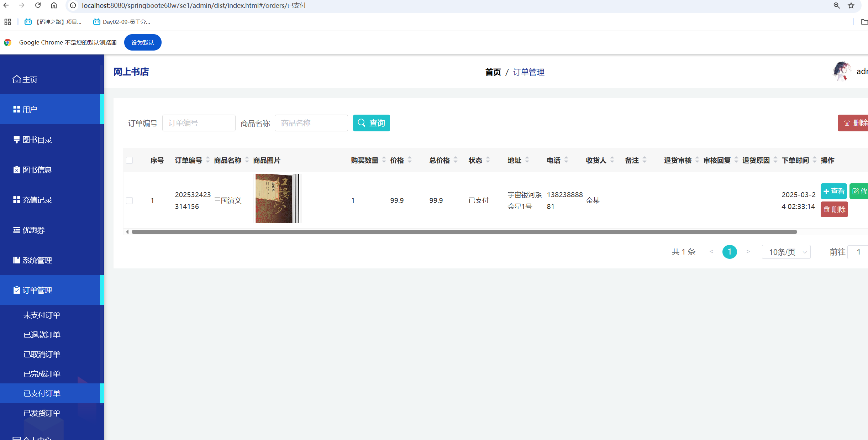Open 未支付订单 submenu item
Screen dimensions: 868x440
(x=42, y=315)
